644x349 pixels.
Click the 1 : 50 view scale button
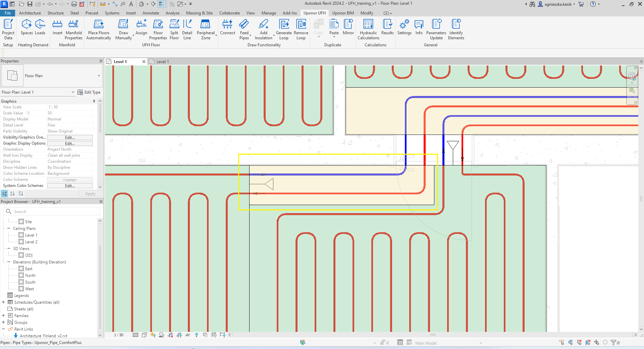(x=119, y=335)
